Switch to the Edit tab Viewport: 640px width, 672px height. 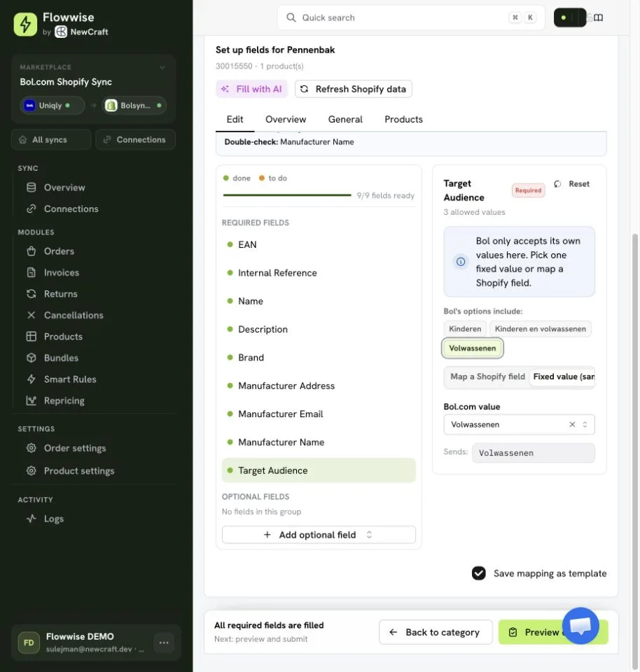coord(235,120)
